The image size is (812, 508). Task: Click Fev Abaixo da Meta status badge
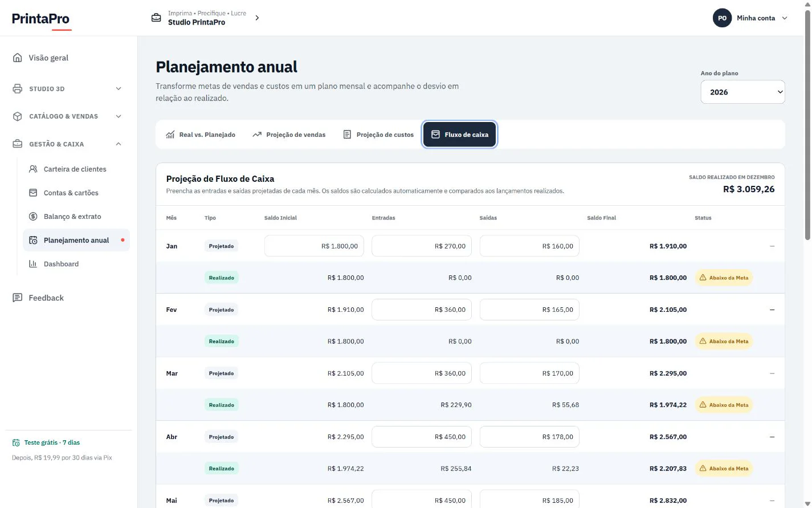(x=724, y=342)
